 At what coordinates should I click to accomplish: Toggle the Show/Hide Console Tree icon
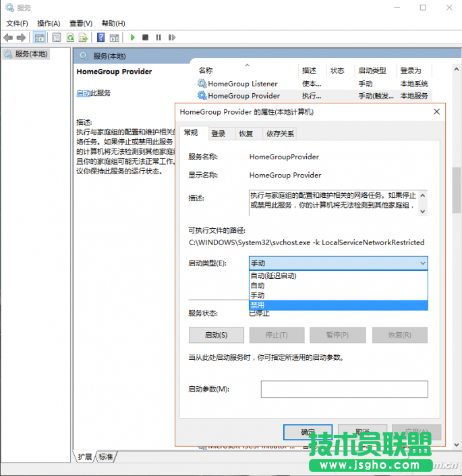[40, 38]
